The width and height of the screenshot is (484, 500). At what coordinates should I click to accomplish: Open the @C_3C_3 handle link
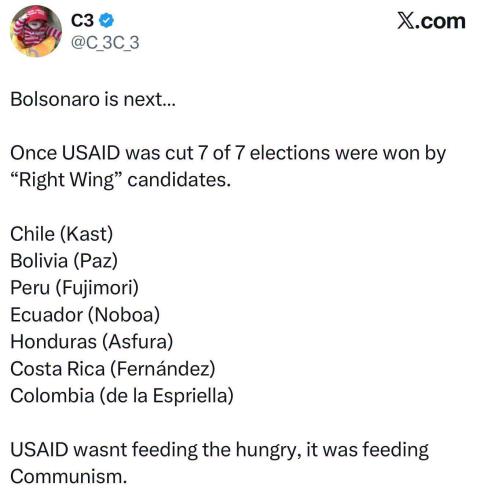pos(105,43)
